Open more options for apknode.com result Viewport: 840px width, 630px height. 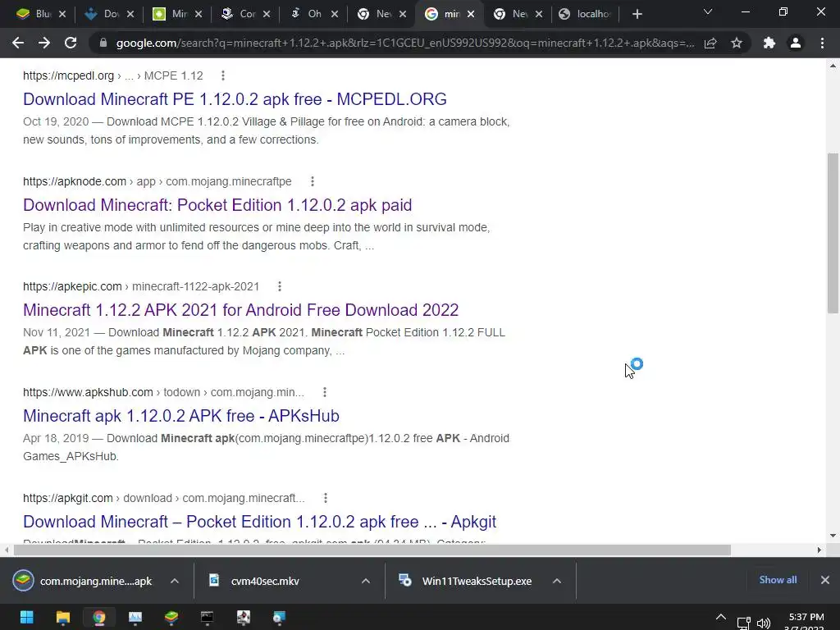[x=313, y=181]
